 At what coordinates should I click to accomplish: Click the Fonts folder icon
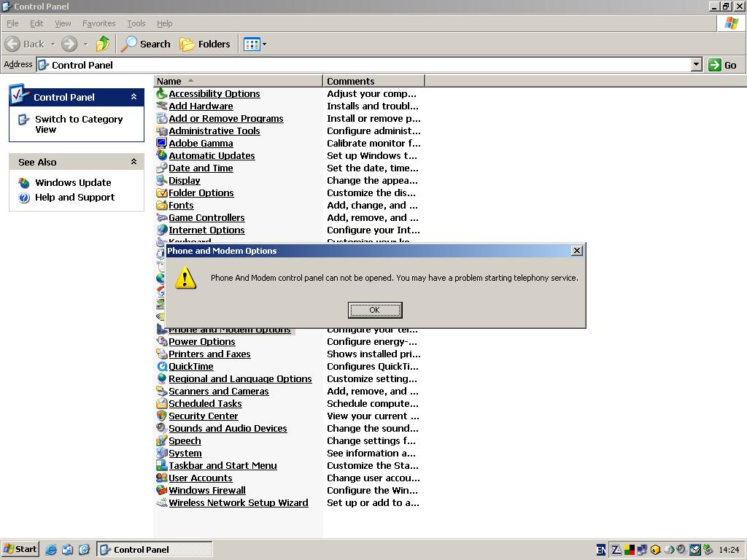(x=162, y=205)
